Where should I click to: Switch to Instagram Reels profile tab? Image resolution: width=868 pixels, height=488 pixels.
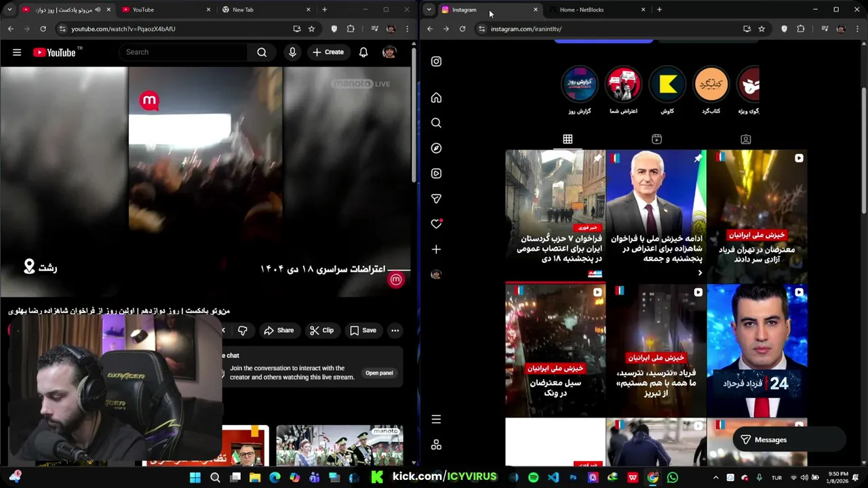tap(656, 139)
